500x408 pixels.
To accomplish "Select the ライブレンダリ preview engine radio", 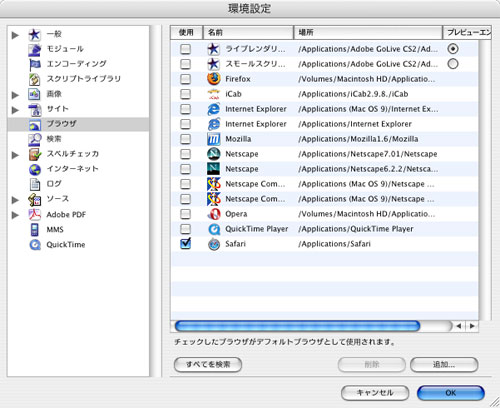I will click(453, 49).
